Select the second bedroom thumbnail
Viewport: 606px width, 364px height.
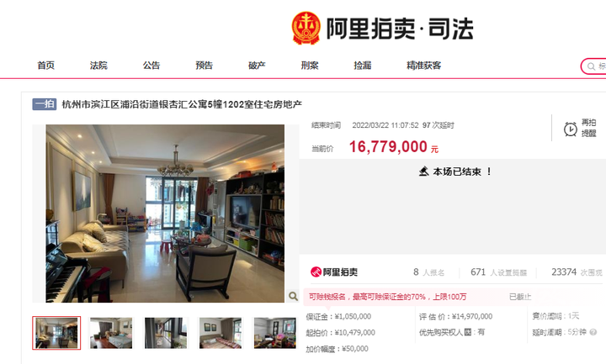coord(111,333)
